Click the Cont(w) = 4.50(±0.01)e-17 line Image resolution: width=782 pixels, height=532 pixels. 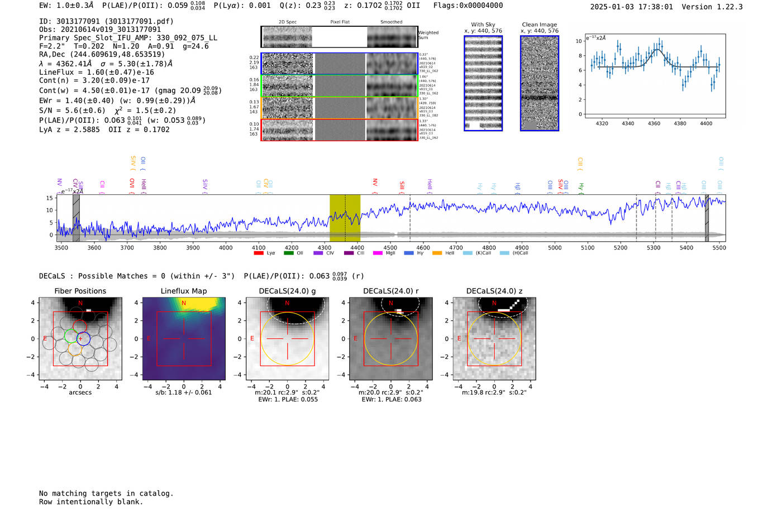pos(130,90)
